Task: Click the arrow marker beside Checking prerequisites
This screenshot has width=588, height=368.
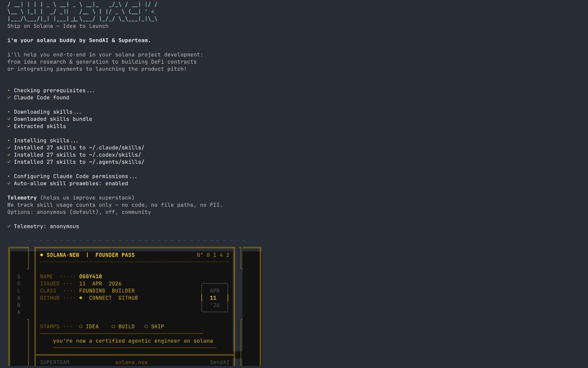Action: pos(9,90)
